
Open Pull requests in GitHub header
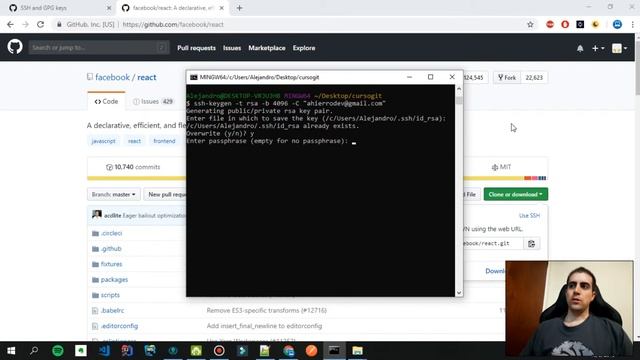coord(196,48)
